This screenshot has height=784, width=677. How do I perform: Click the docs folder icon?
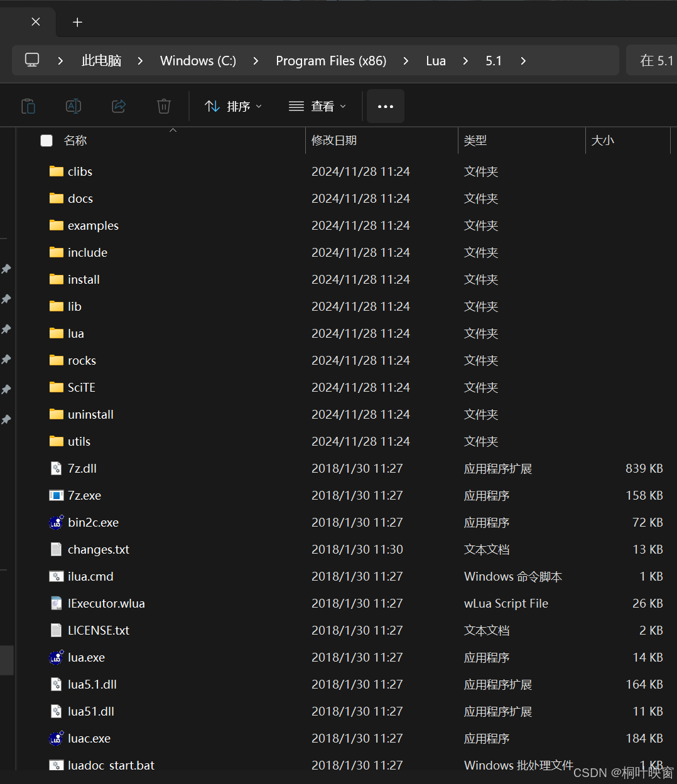point(57,198)
